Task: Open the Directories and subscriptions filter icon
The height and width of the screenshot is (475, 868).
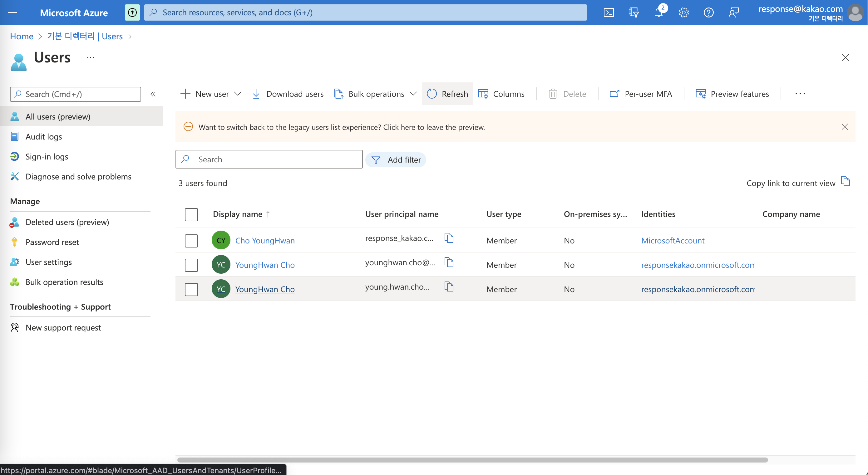Action: pos(634,12)
